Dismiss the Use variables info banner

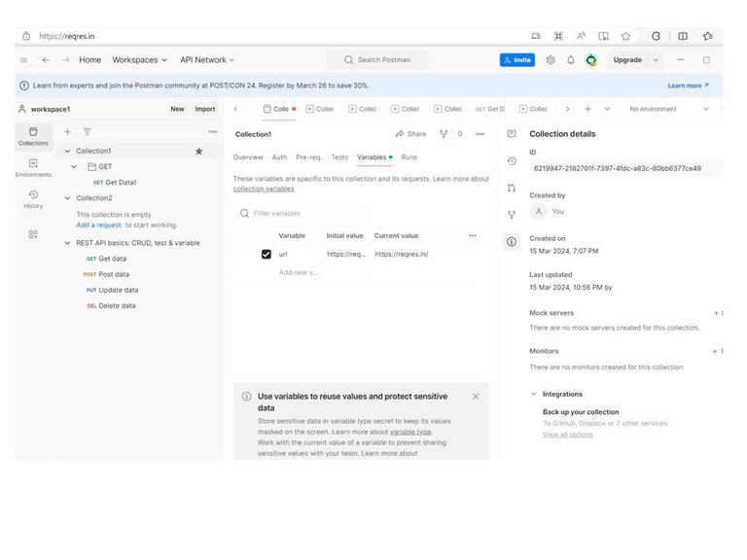476,397
